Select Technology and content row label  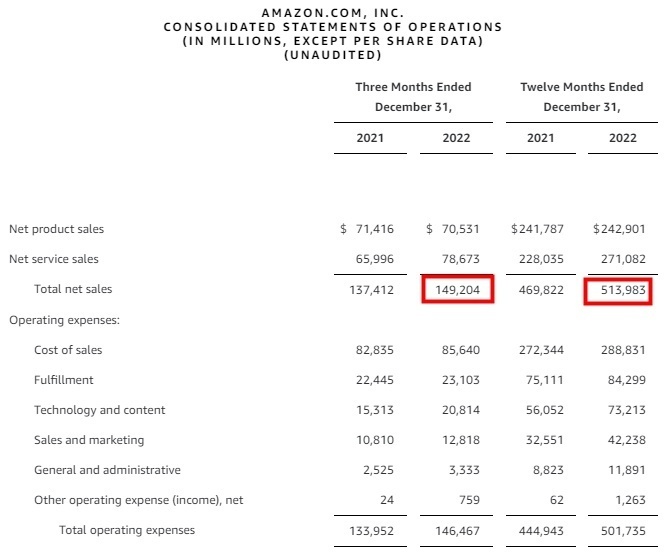(99, 410)
